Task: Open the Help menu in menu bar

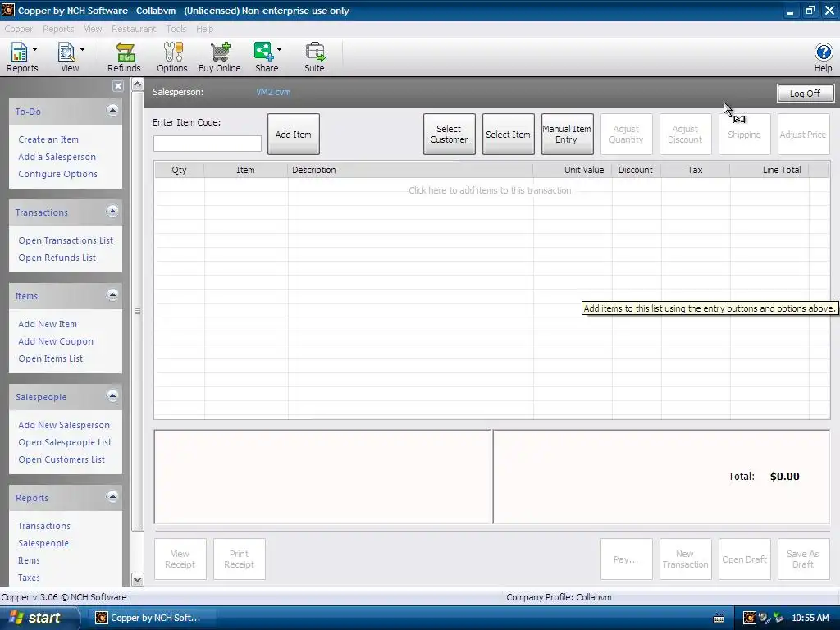Action: pos(204,29)
